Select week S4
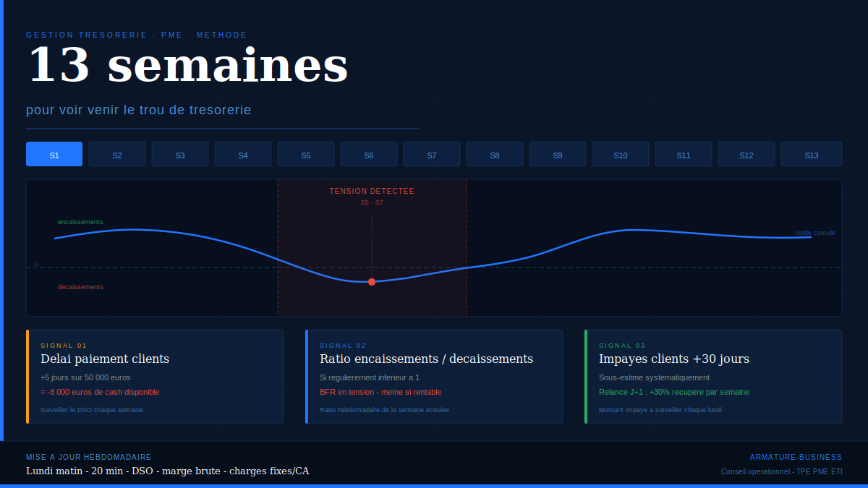 click(x=243, y=154)
